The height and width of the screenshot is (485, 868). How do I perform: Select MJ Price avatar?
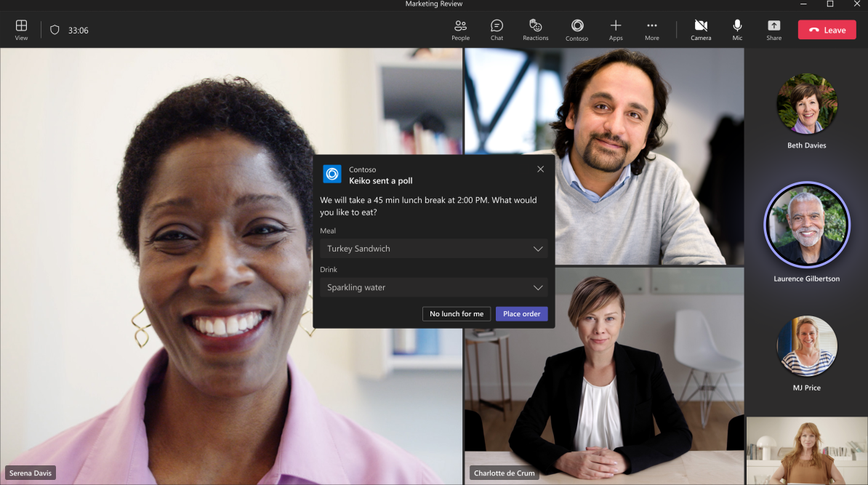tap(806, 346)
